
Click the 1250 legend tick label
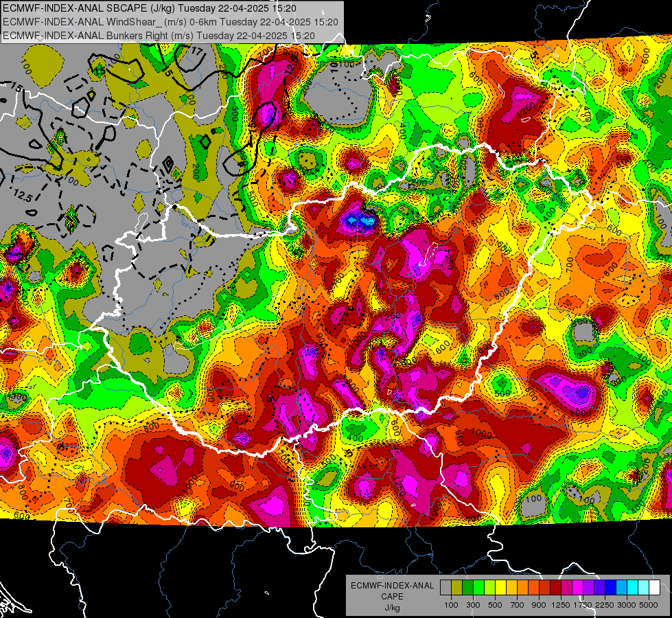point(561,605)
